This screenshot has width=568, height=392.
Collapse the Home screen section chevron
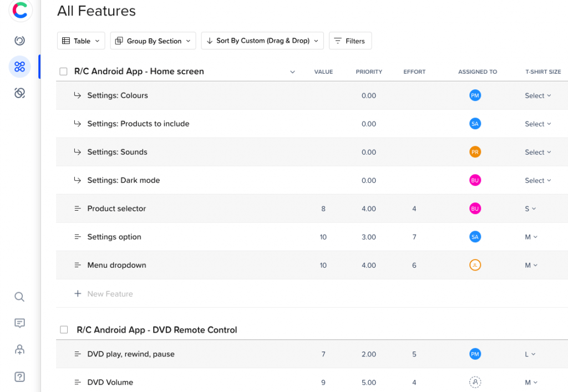click(x=292, y=72)
